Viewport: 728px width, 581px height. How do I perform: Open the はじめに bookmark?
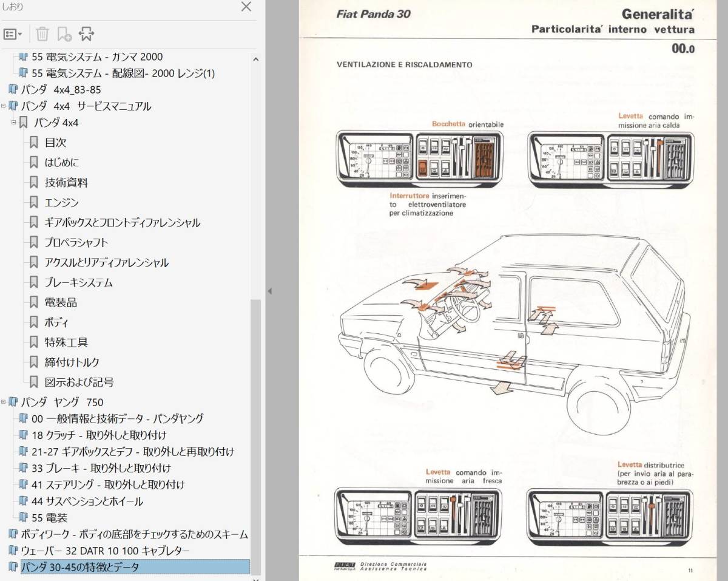(61, 163)
